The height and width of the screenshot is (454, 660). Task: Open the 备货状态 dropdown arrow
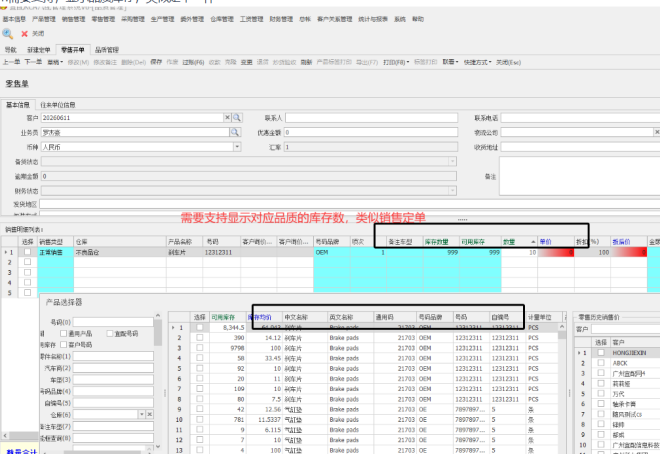pos(452,162)
